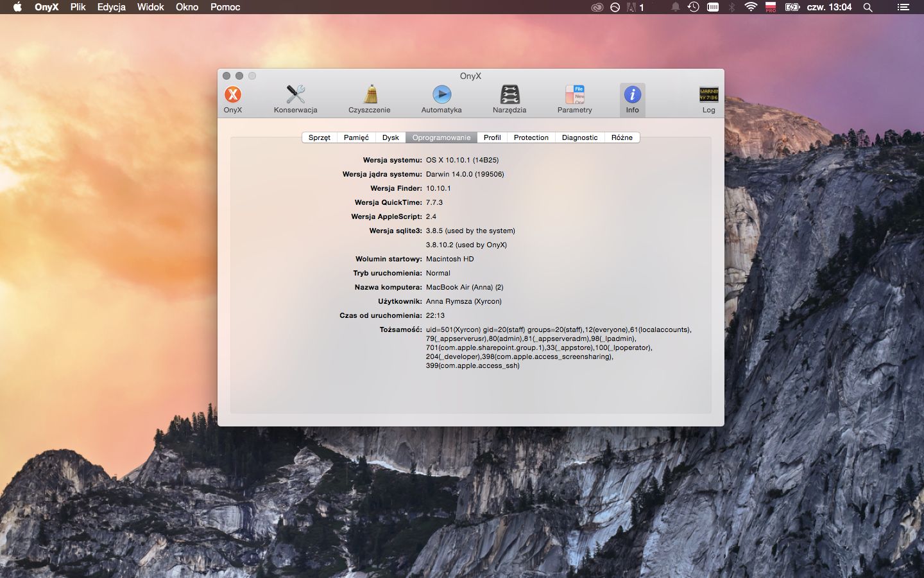Open the Konserwacja maintenance section
This screenshot has width=924, height=578.
[x=295, y=99]
